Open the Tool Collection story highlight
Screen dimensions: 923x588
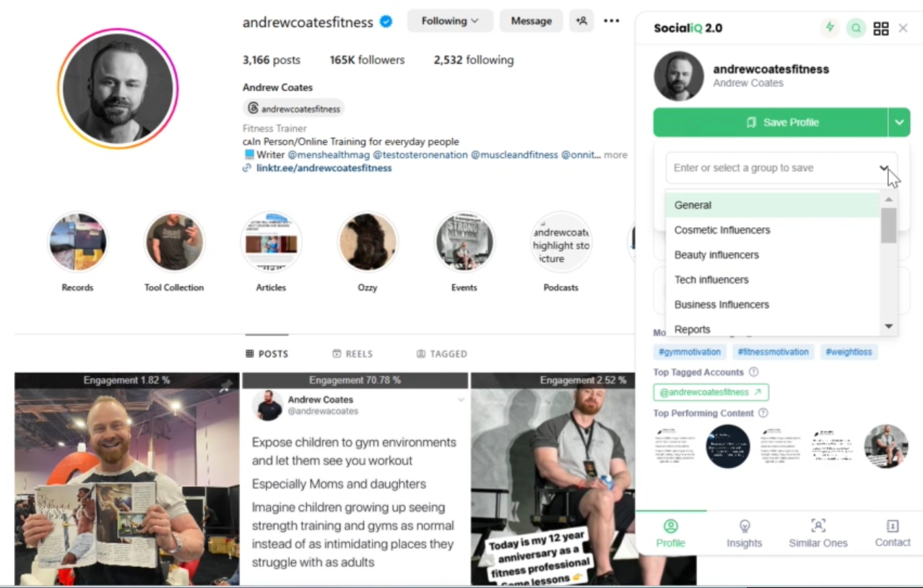click(174, 241)
